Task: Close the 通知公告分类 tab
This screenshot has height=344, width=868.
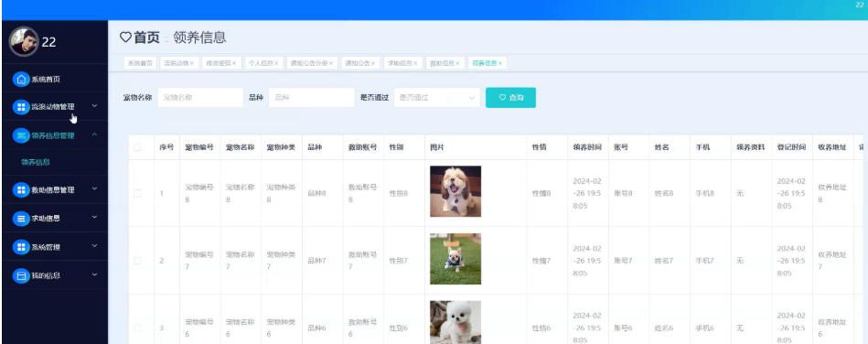Action: (330, 64)
